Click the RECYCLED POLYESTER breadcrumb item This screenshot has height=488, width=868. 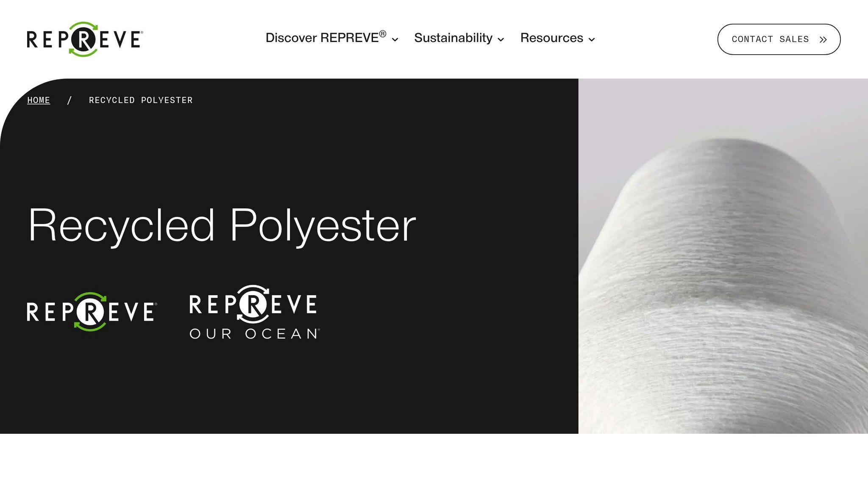pyautogui.click(x=141, y=100)
